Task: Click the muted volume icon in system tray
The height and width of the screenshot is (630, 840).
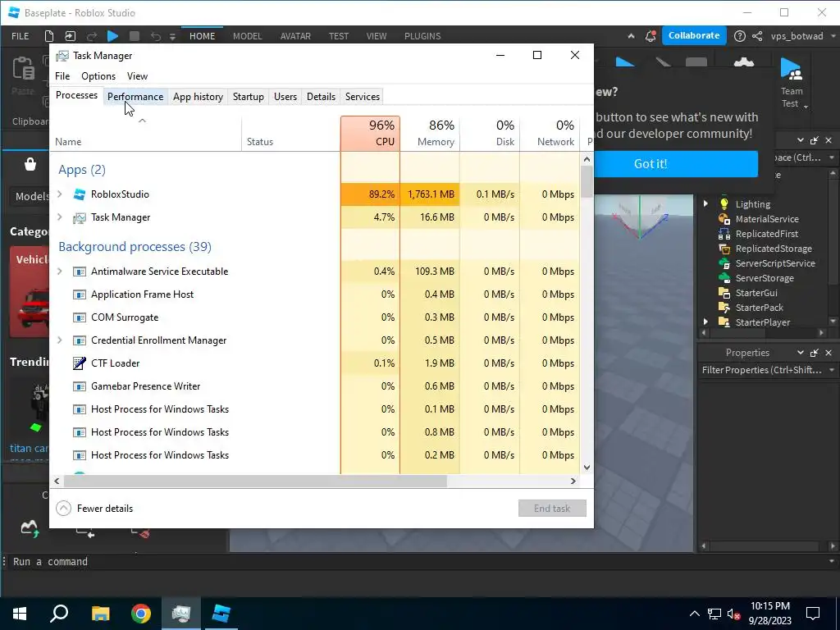Action: tap(733, 614)
